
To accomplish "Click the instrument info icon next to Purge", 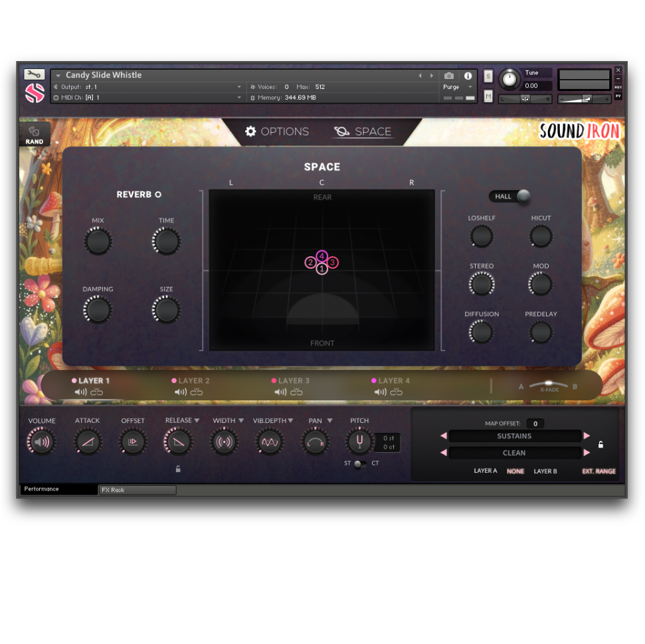I will click(468, 75).
